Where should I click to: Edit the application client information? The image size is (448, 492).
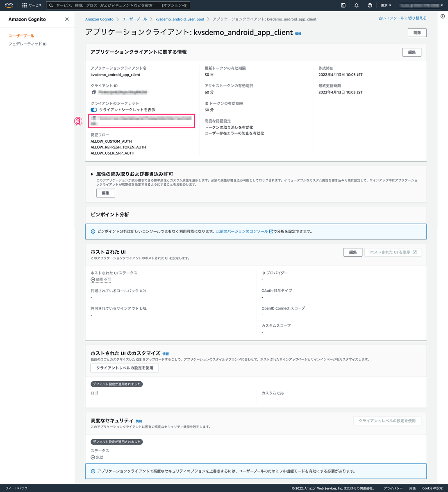click(x=412, y=52)
